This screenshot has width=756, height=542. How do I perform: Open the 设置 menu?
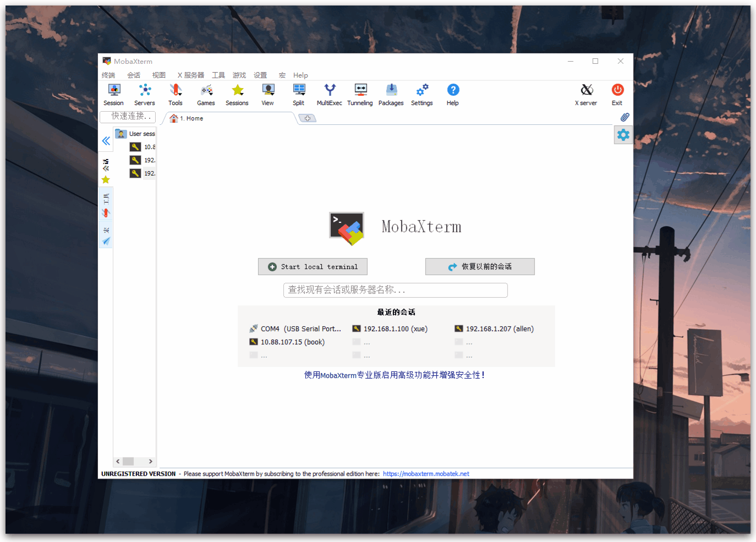pyautogui.click(x=260, y=75)
